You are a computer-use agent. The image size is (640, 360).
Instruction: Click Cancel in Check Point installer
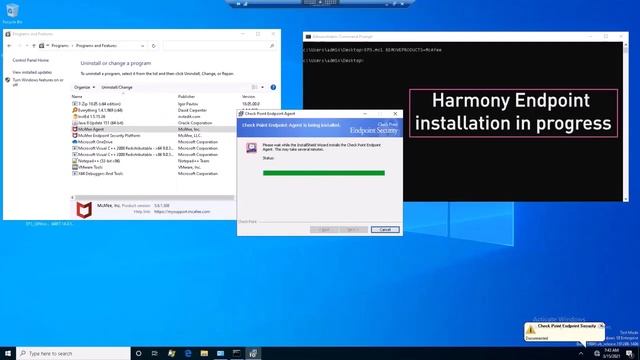coord(385,229)
